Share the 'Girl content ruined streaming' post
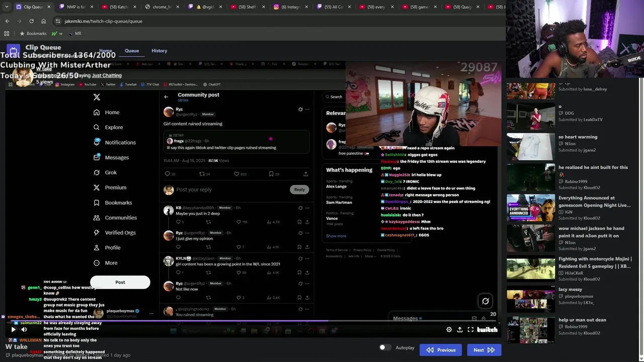The height and width of the screenshot is (362, 644). point(305,174)
